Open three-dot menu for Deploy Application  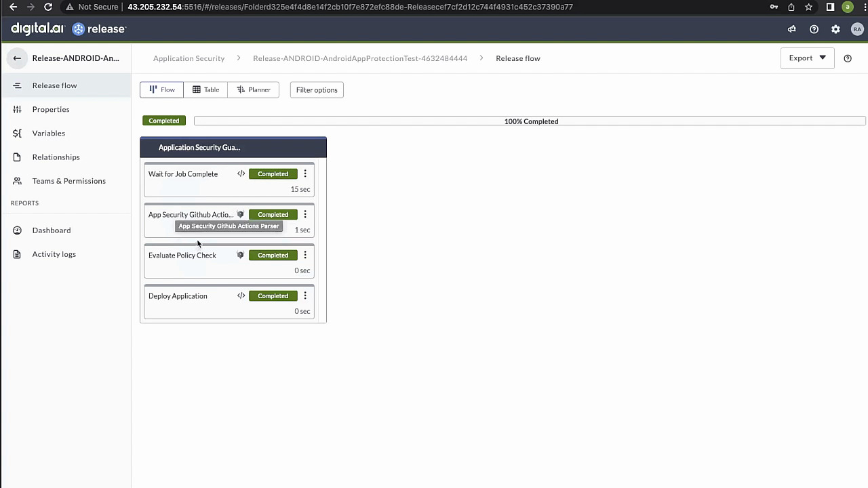coord(305,296)
